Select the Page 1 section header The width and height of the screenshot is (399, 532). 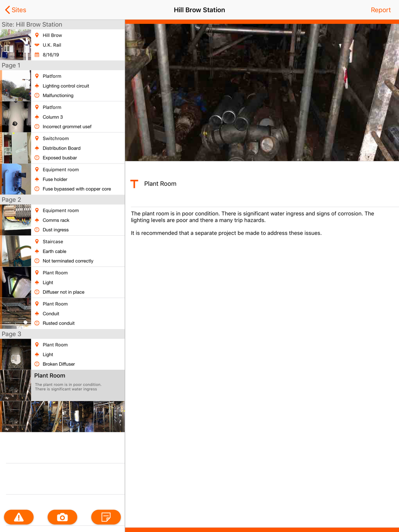coord(62,65)
